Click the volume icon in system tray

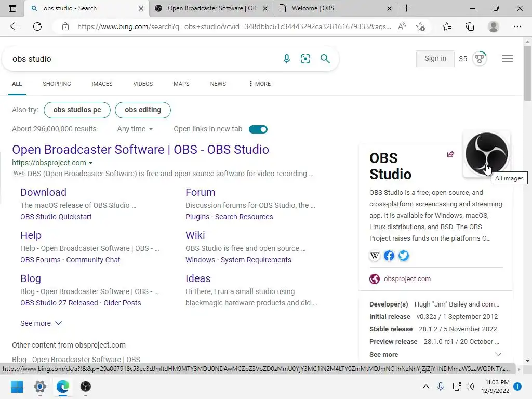pos(470,387)
